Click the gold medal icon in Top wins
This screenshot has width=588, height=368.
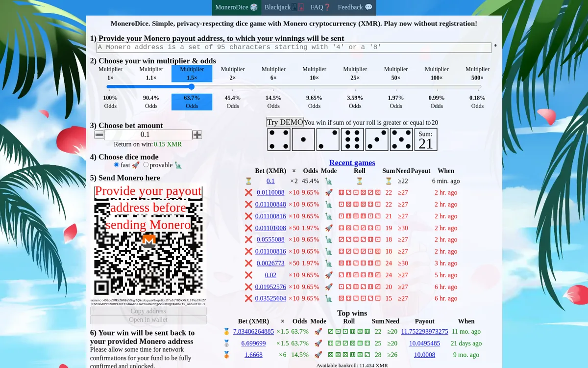tap(226, 332)
